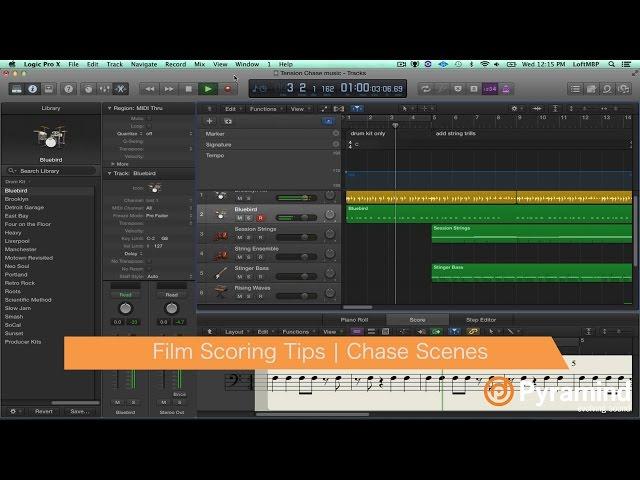Click the Save... button in Library
The image size is (640, 480).
click(79, 411)
